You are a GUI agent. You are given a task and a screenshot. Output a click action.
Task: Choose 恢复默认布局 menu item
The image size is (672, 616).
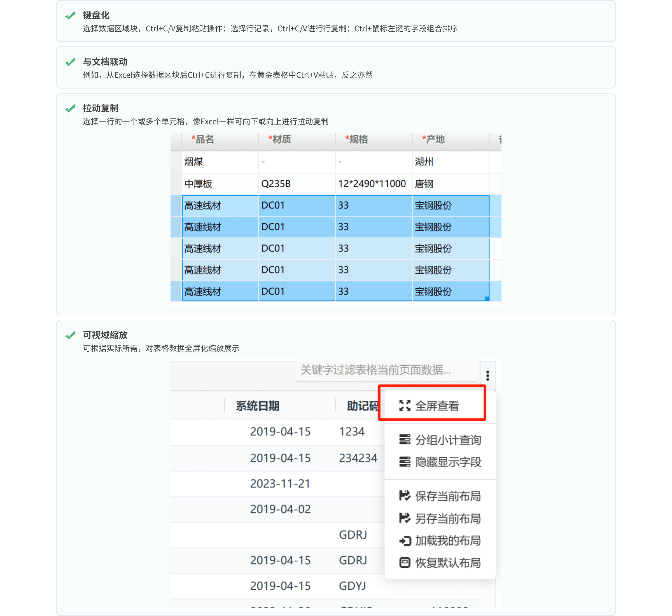click(x=448, y=563)
